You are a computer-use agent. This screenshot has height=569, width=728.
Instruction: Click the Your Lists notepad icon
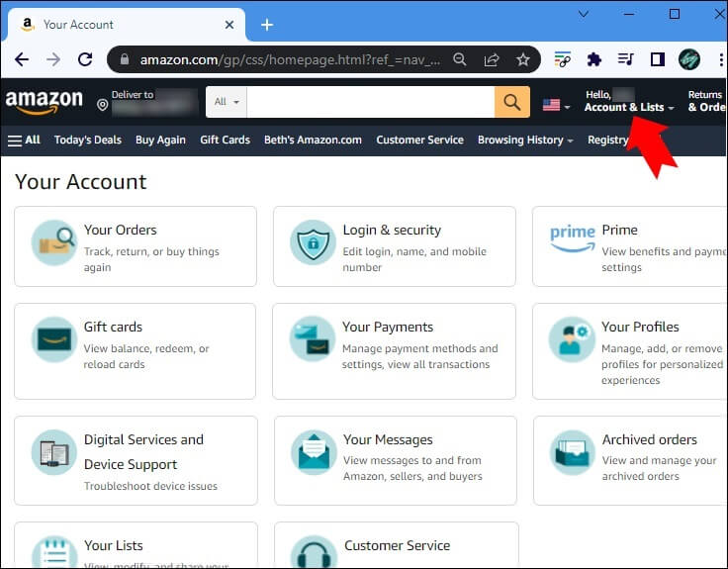pos(54,552)
